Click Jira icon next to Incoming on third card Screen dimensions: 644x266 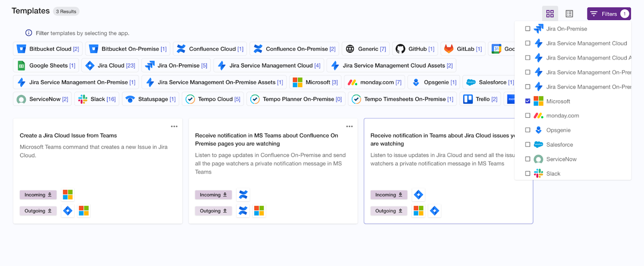(418, 195)
